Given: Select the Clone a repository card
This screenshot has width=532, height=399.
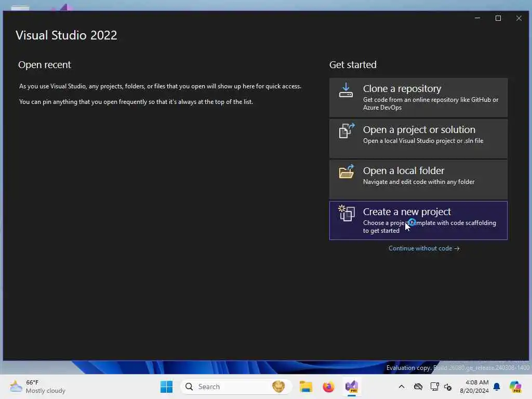Looking at the screenshot, I should [x=418, y=97].
